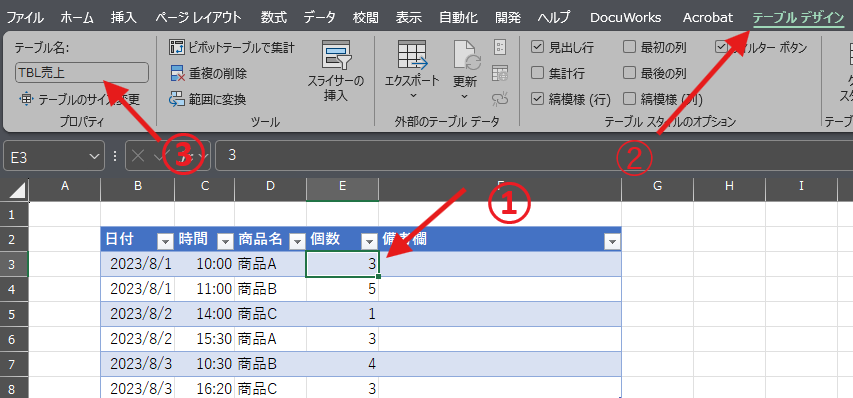The width and height of the screenshot is (853, 398).
Task: Expand the エクスポート dropdown arrow
Action: (412, 96)
